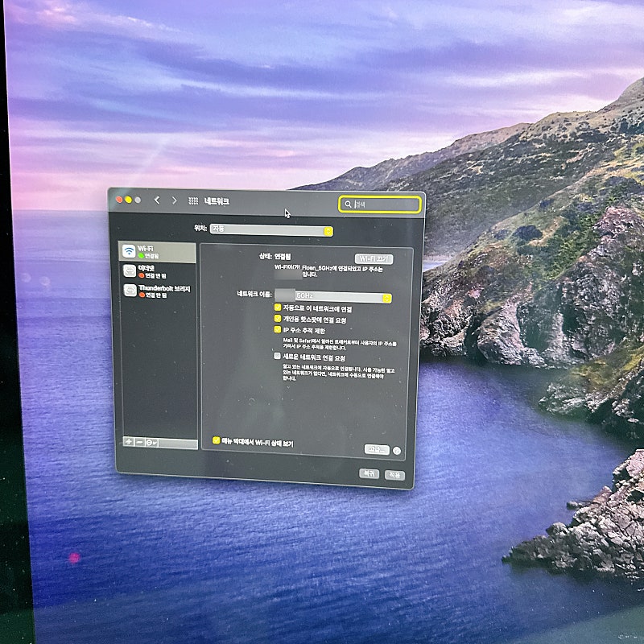Add a network service with plus button
Screen dimensions: 644x644
pos(127,442)
